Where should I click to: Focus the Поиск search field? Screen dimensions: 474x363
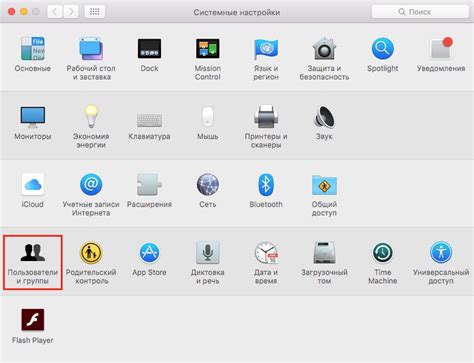420,12
